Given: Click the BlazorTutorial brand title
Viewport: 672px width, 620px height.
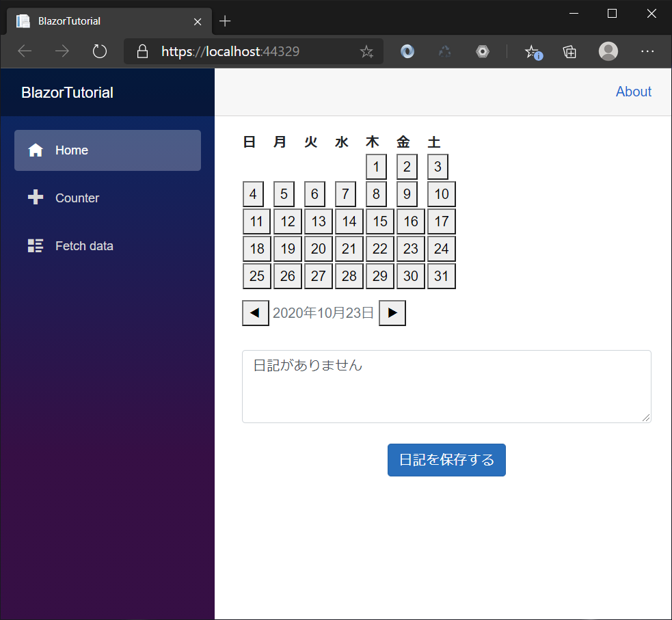Looking at the screenshot, I should pos(67,92).
